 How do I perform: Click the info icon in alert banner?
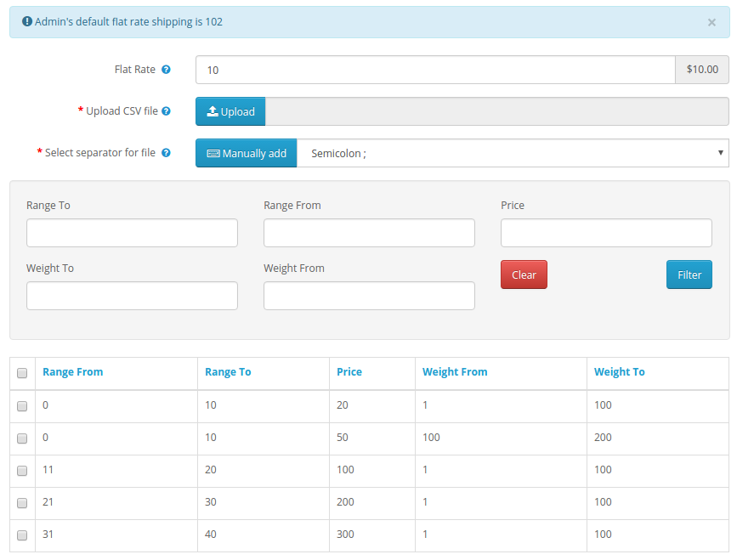coord(27,21)
